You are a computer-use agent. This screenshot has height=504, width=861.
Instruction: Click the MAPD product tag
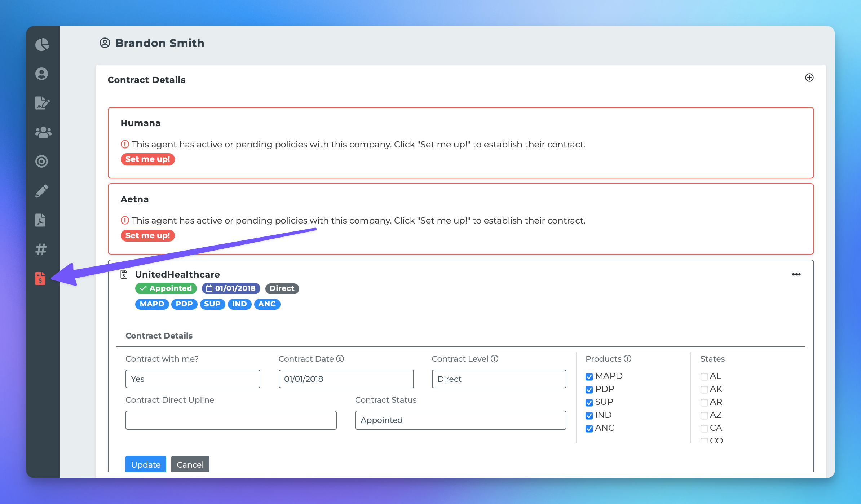click(x=152, y=304)
